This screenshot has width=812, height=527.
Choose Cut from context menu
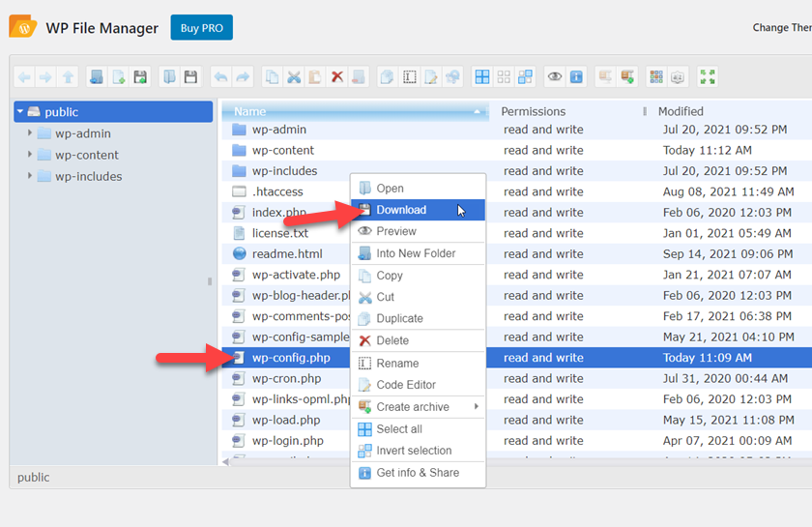tap(418, 297)
